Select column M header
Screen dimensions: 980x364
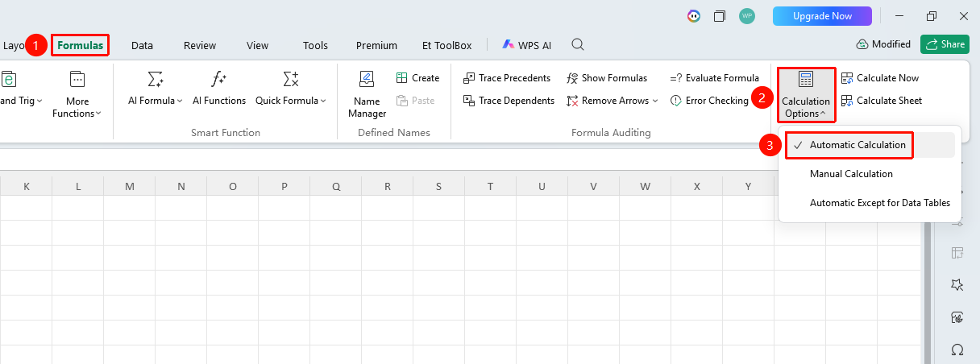130,186
